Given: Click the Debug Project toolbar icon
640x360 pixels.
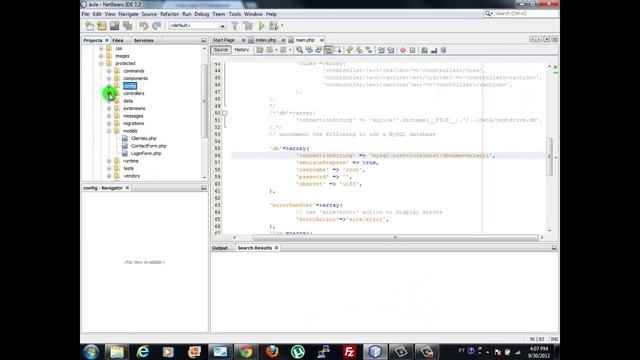Looking at the screenshot, I should pos(273,26).
